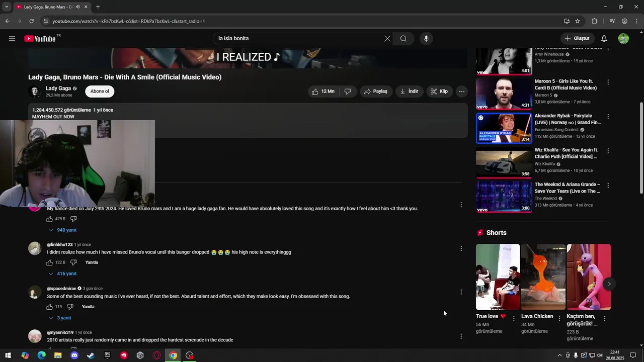Bookmark this page with the star icon
Viewport: 644px width, 362px height.
click(578, 21)
